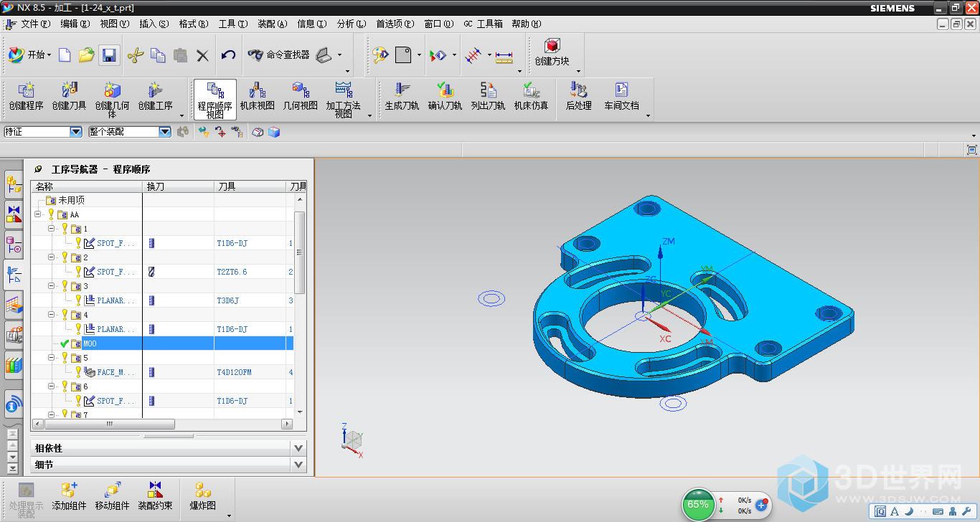Open the 视图 menu
This screenshot has height=522, width=980.
tap(114, 24)
